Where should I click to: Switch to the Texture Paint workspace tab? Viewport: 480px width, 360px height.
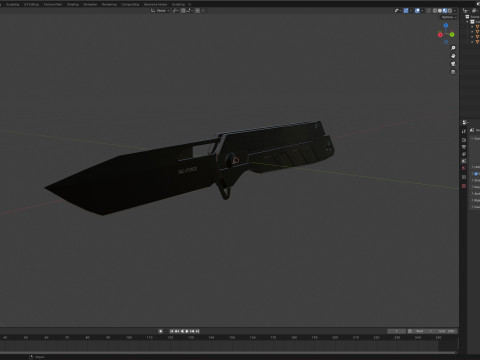click(x=53, y=4)
